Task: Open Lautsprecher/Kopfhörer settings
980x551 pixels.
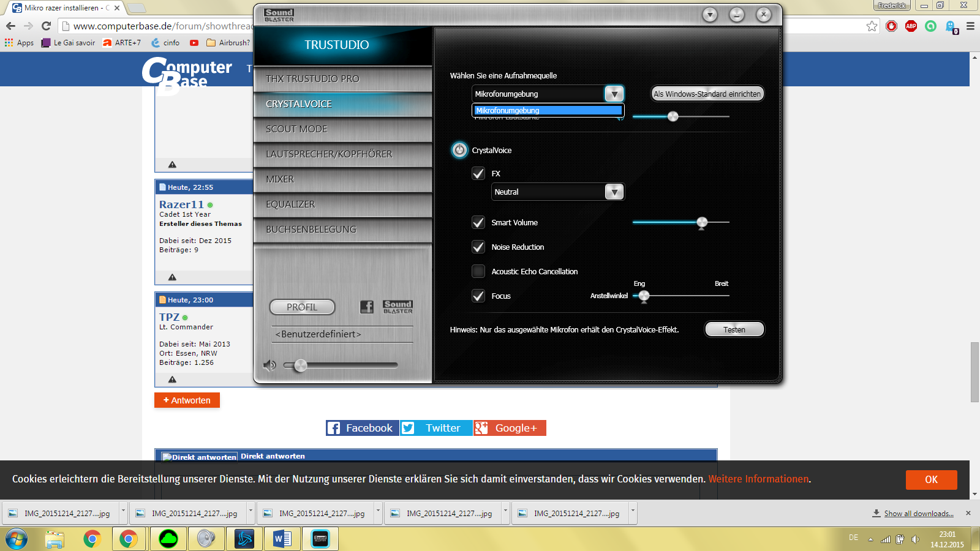Action: coord(342,154)
